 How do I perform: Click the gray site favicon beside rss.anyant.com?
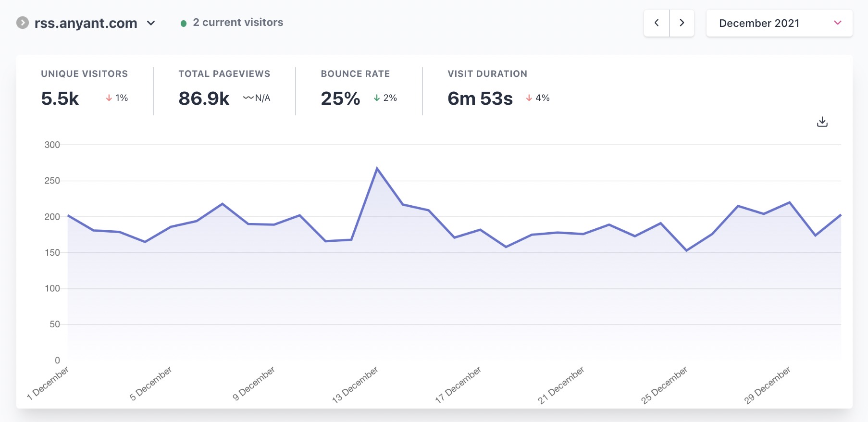coord(23,23)
